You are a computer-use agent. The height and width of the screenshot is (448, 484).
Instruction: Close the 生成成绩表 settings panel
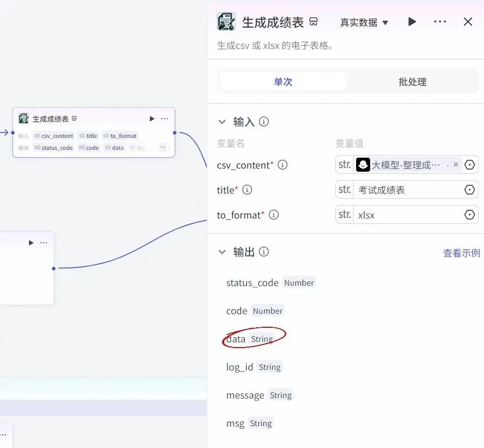pyautogui.click(x=468, y=22)
